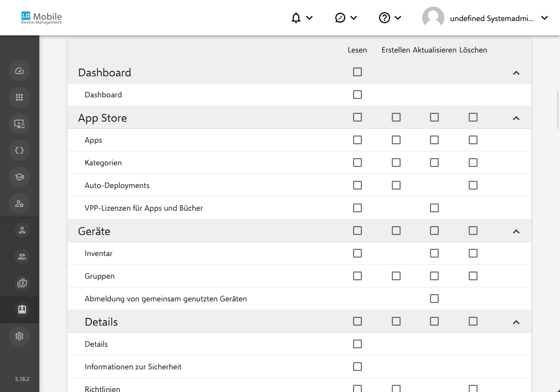The width and height of the screenshot is (560, 392).
Task: Click the Auto-Deployments row label
Action: pos(117,185)
